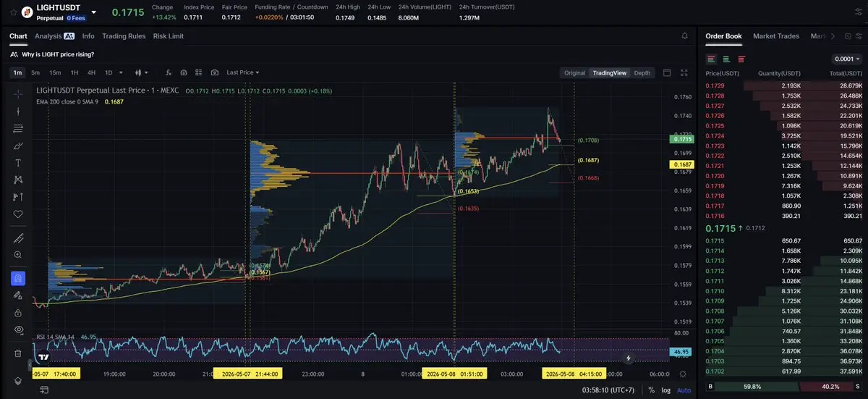This screenshot has width=868, height=399.
Task: Select the 1H timeframe
Action: [74, 72]
